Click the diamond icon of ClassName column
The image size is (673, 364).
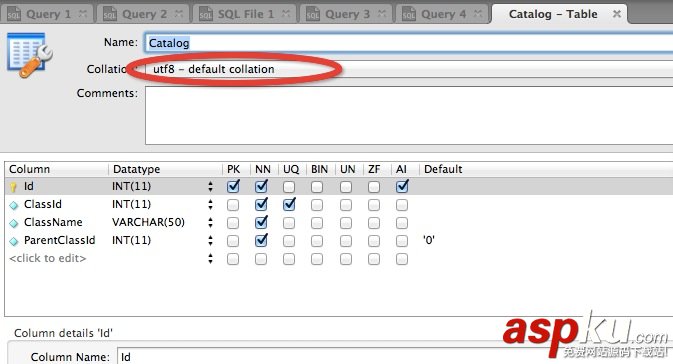click(x=14, y=223)
